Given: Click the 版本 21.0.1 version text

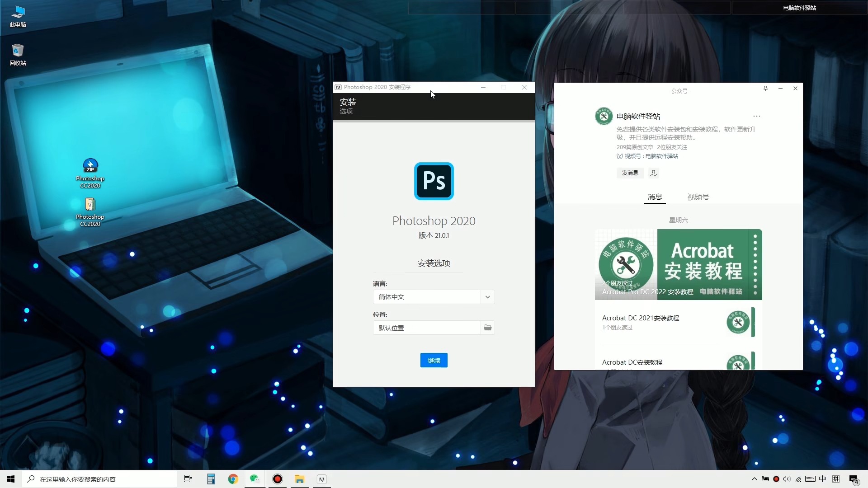Looking at the screenshot, I should (434, 235).
